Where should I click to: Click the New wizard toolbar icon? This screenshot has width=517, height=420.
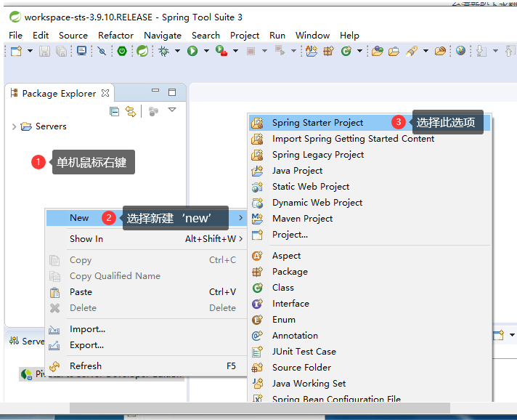coord(16,51)
